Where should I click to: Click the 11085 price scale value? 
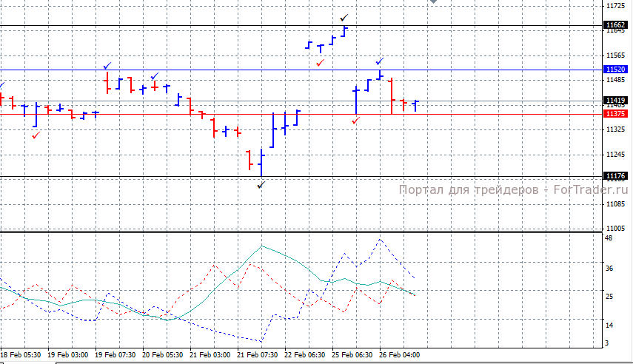pyautogui.click(x=616, y=204)
